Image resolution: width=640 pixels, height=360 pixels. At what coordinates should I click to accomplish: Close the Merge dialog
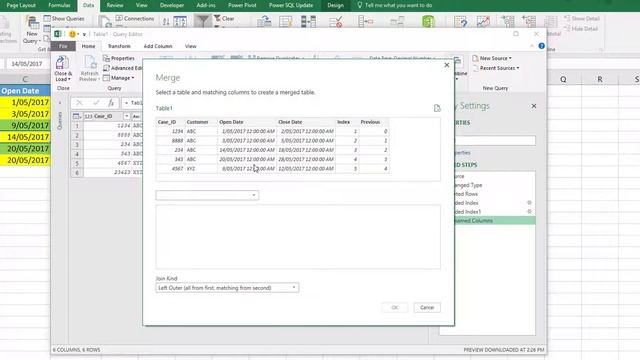(447, 65)
